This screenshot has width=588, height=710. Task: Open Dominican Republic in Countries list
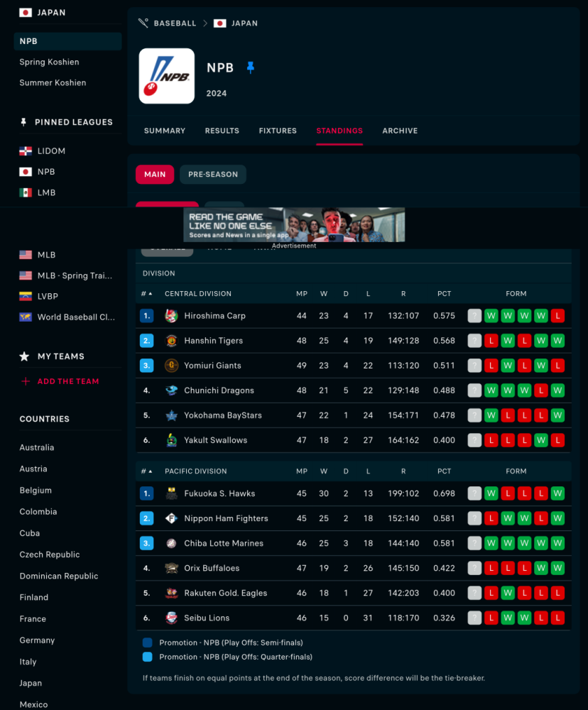[x=59, y=576]
